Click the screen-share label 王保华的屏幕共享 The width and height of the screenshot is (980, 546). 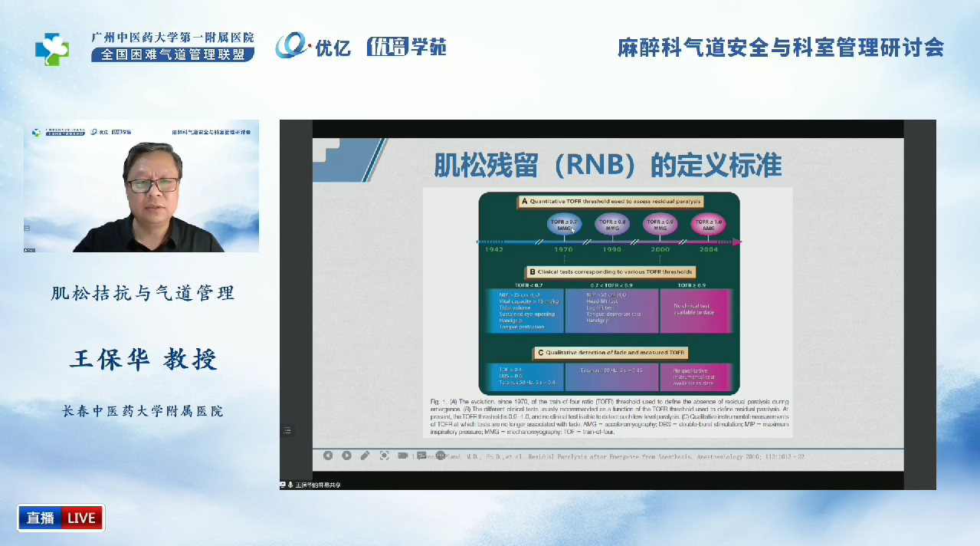[318, 485]
